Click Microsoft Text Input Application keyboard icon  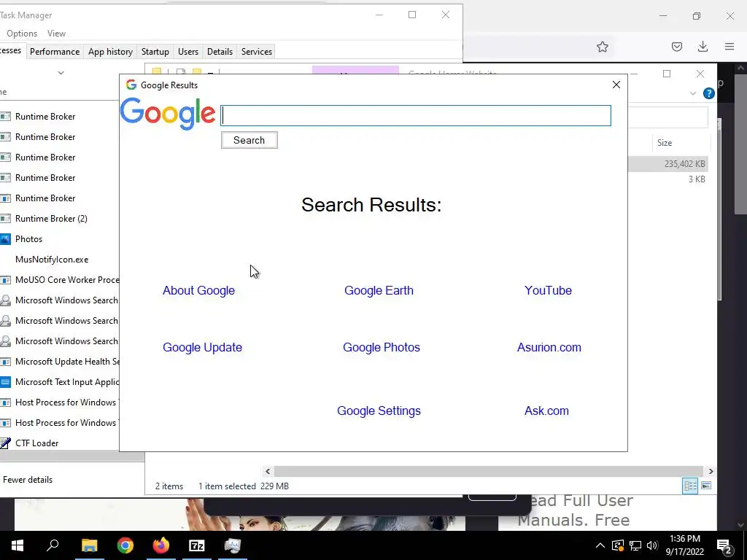(5, 382)
